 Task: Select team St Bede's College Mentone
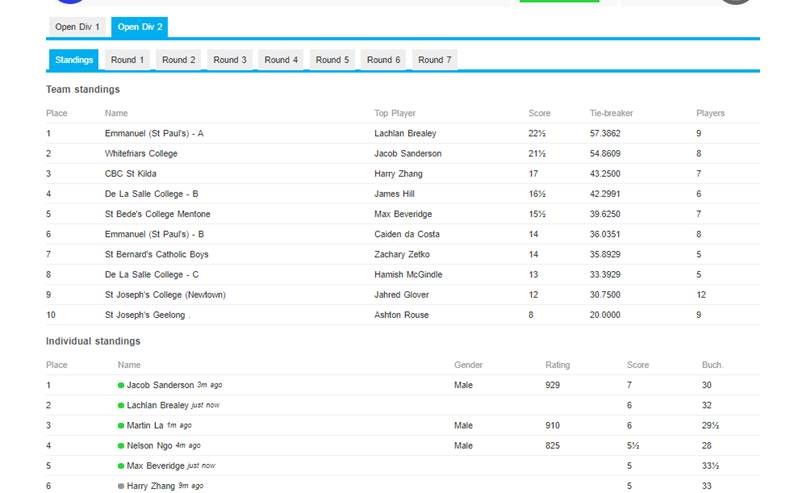[158, 214]
